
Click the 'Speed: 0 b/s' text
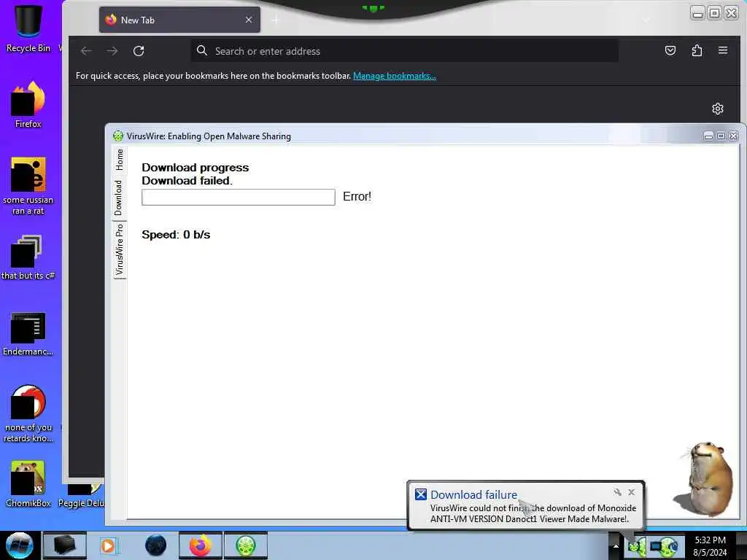[x=176, y=235]
